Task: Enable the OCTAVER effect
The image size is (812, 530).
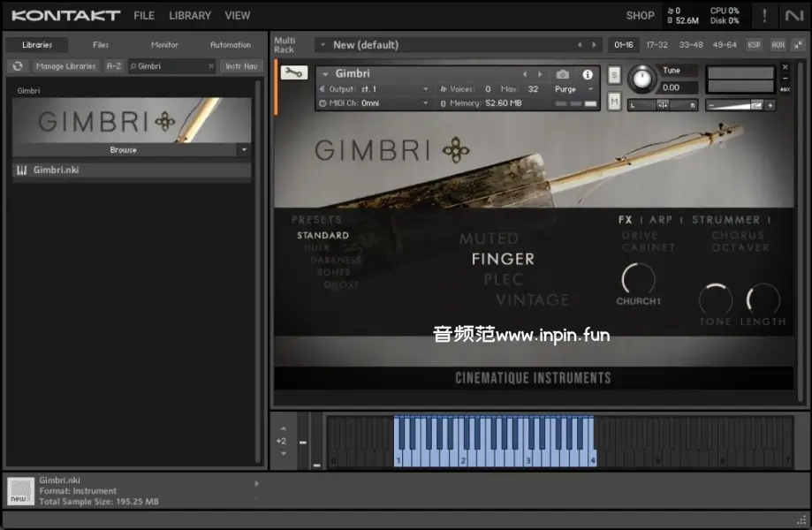Action: click(x=740, y=247)
